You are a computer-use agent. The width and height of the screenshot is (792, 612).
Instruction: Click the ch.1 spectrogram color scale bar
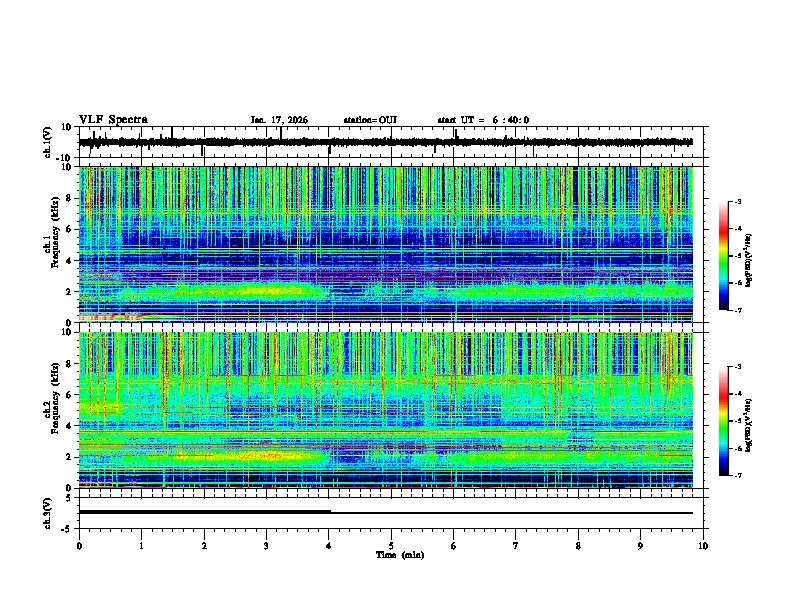pyautogui.click(x=723, y=256)
